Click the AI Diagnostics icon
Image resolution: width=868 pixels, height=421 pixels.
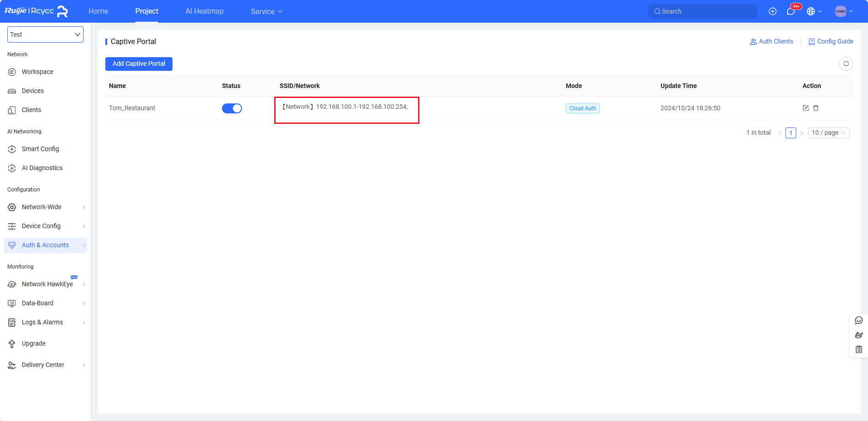(x=12, y=168)
